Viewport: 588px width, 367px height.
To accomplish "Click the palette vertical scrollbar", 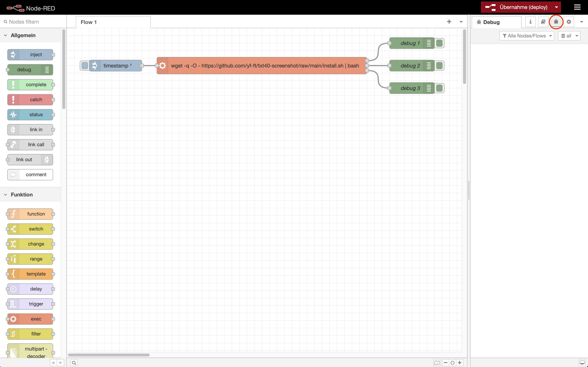I will tap(64, 69).
